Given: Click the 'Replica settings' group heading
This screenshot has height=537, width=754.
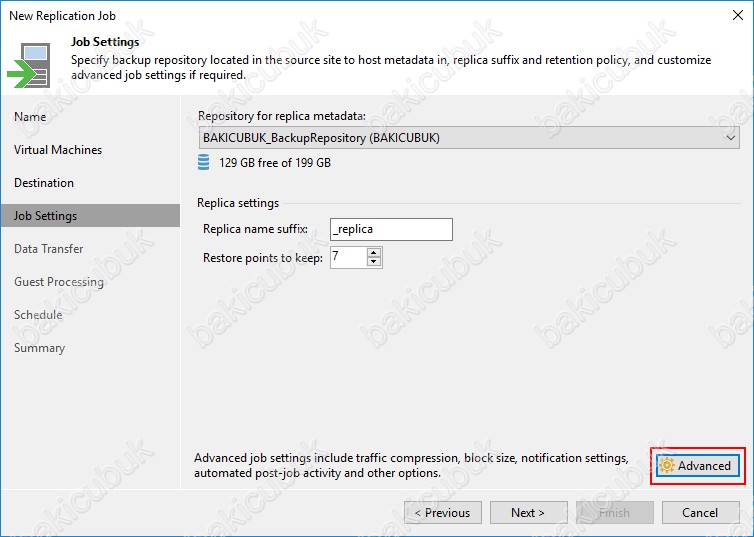Looking at the screenshot, I should [x=238, y=203].
